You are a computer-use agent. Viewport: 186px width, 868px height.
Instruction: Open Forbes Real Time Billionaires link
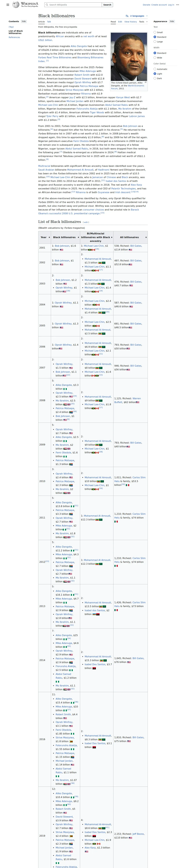click(55, 57)
